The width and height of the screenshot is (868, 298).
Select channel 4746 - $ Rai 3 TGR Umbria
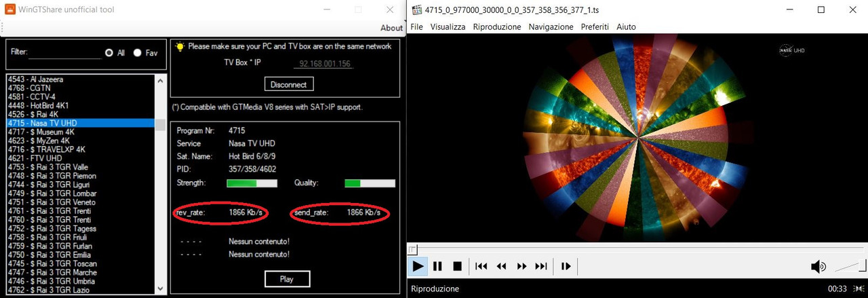(81, 281)
